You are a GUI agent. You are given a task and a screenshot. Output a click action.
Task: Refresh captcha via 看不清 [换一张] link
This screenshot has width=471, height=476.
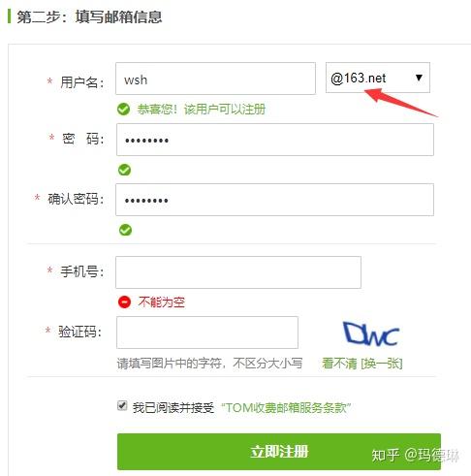pyautogui.click(x=362, y=364)
